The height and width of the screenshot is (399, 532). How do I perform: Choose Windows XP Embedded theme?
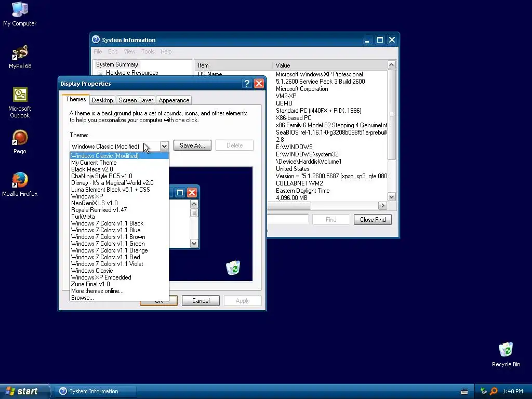click(x=119, y=277)
